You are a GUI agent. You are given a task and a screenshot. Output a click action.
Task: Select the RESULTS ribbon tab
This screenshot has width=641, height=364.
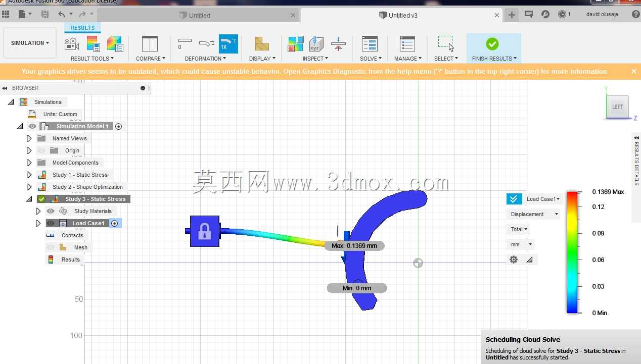click(x=82, y=28)
